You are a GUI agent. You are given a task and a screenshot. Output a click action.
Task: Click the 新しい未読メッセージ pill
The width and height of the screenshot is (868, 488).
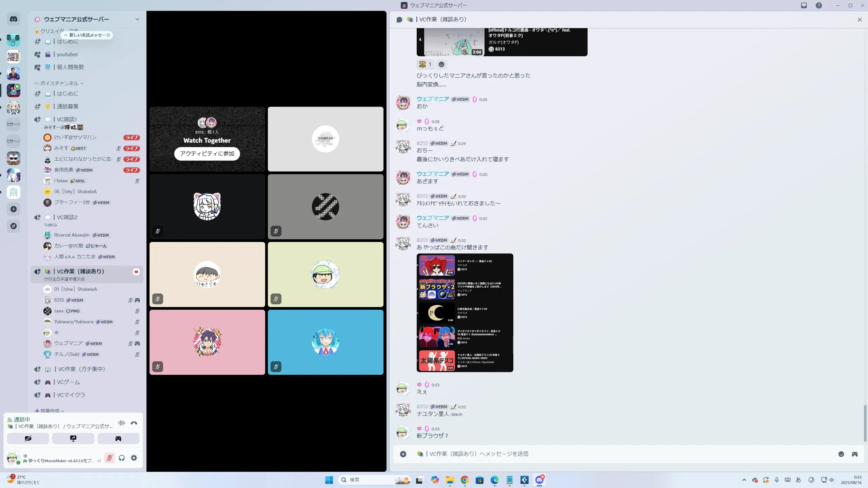(87, 35)
